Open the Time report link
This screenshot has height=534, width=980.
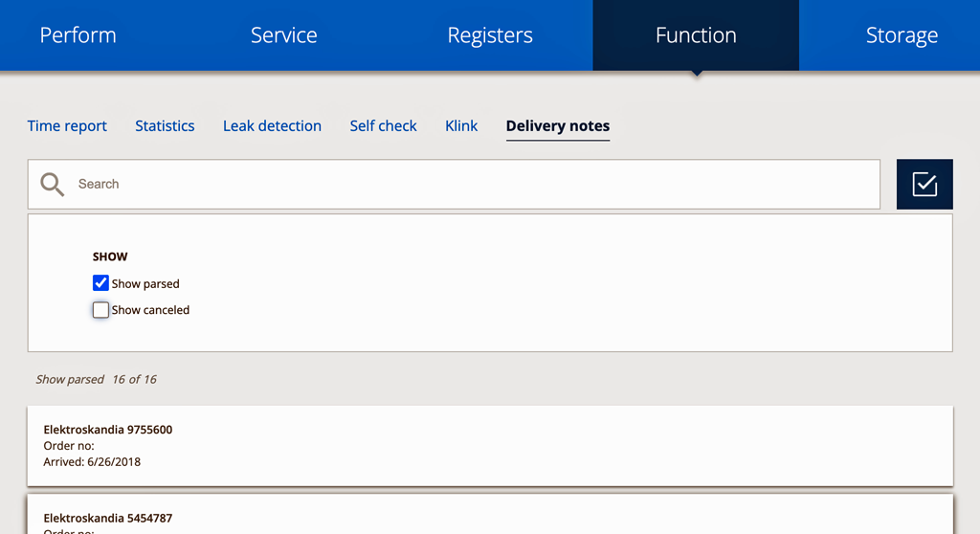point(67,125)
